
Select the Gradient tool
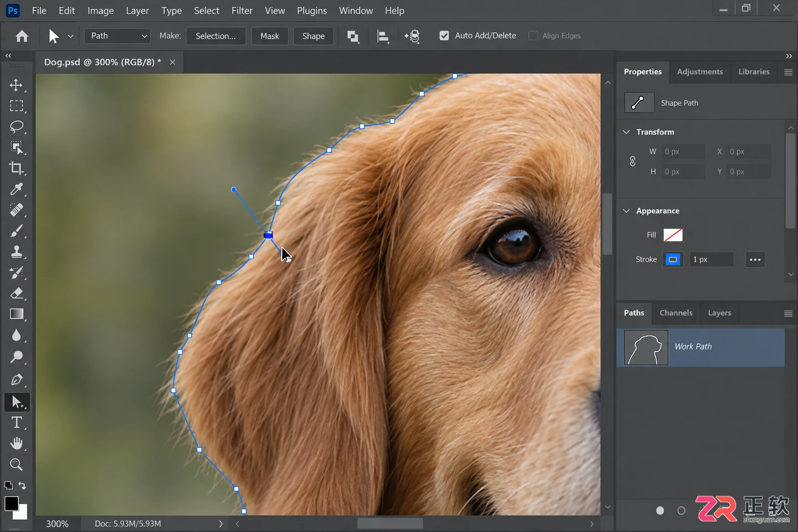tap(17, 314)
